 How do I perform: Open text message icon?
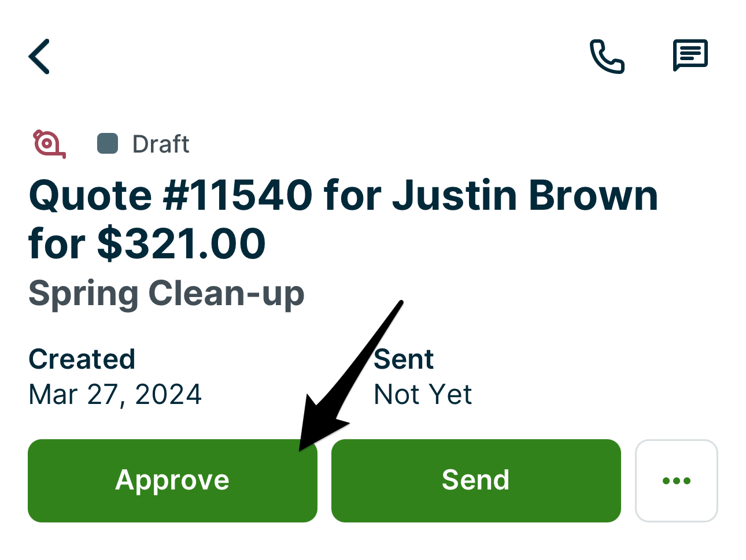[690, 55]
